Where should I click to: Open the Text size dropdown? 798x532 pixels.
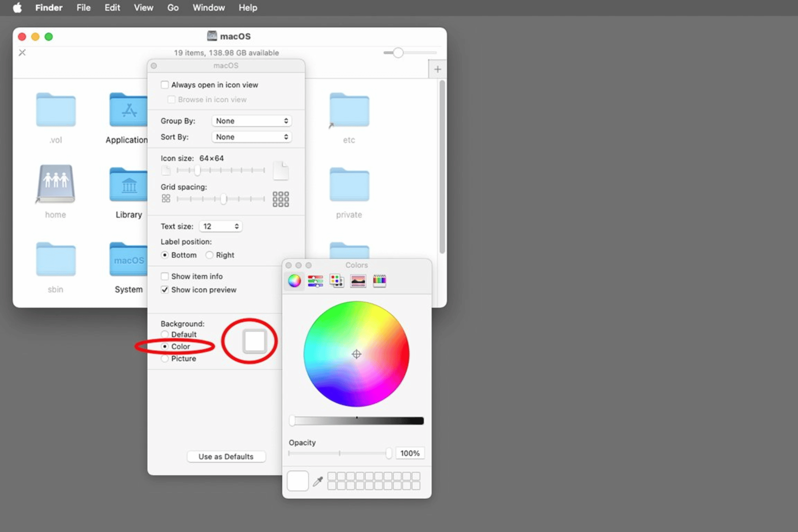221,226
